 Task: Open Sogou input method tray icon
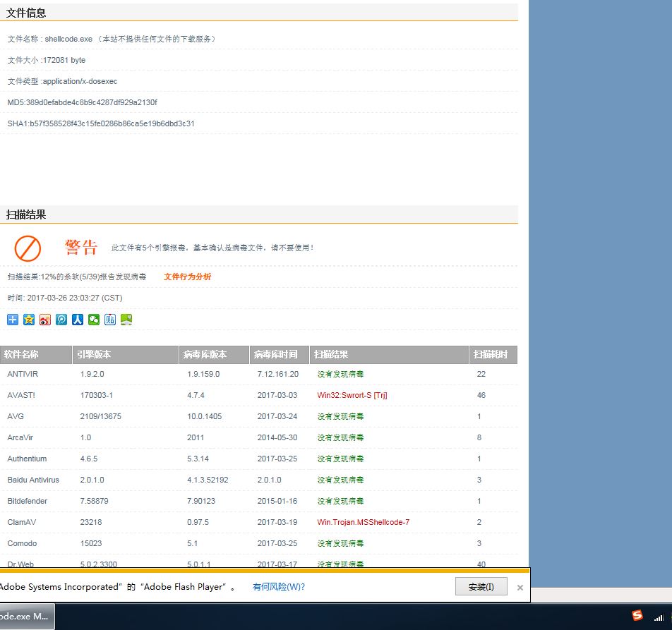[x=637, y=616]
